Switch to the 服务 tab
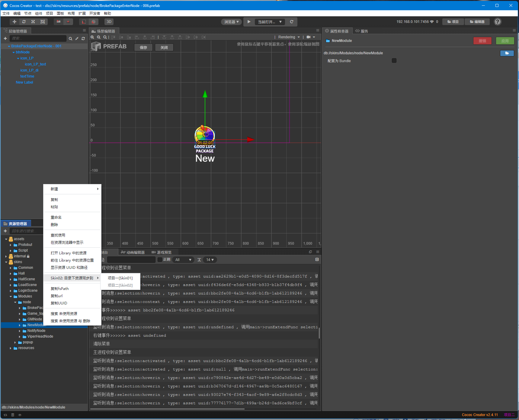This screenshot has height=420, width=519. (362, 31)
